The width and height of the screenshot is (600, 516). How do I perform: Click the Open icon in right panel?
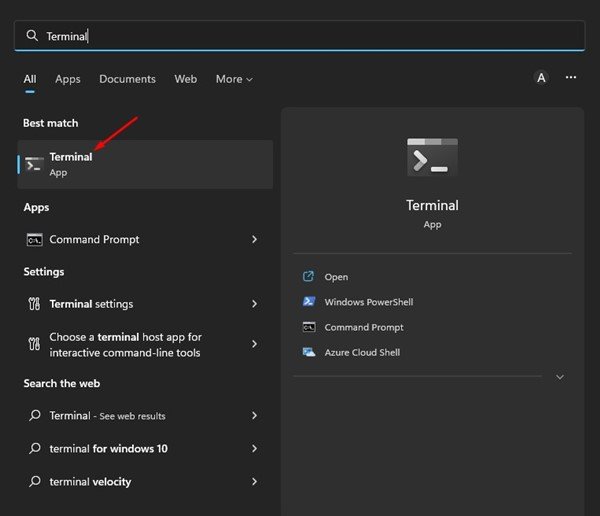click(308, 277)
